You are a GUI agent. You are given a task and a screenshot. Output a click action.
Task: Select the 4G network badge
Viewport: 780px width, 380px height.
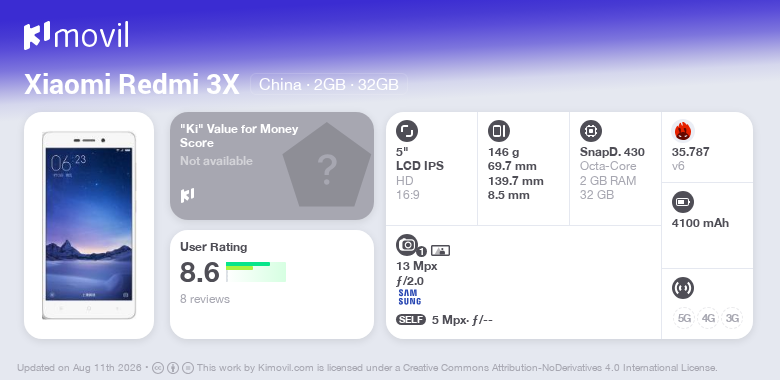click(x=708, y=318)
